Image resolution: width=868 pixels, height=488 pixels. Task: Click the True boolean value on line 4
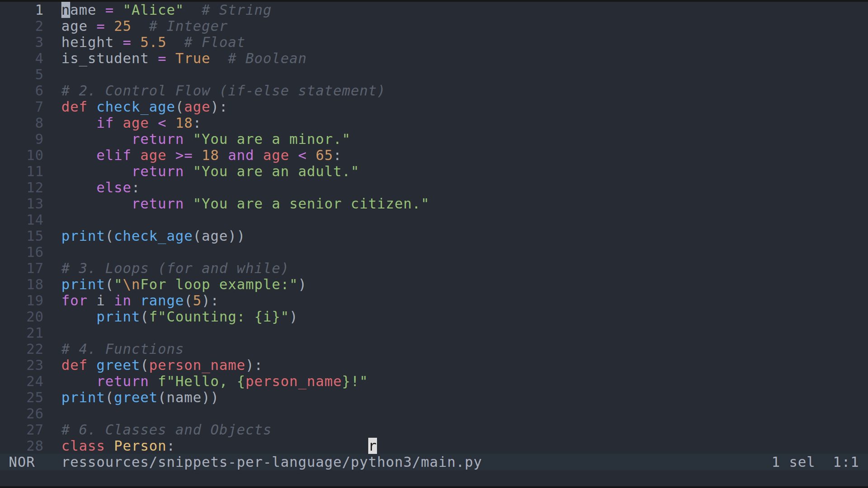192,58
